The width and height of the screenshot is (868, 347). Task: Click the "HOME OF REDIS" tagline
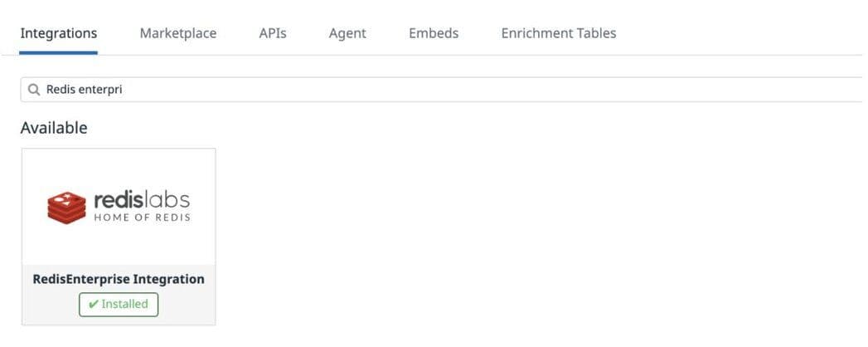pos(143,217)
